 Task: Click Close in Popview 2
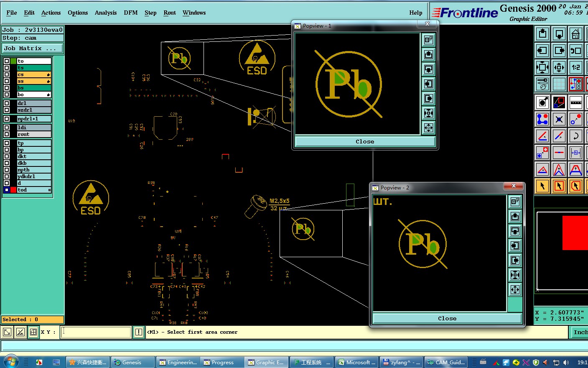tap(447, 318)
